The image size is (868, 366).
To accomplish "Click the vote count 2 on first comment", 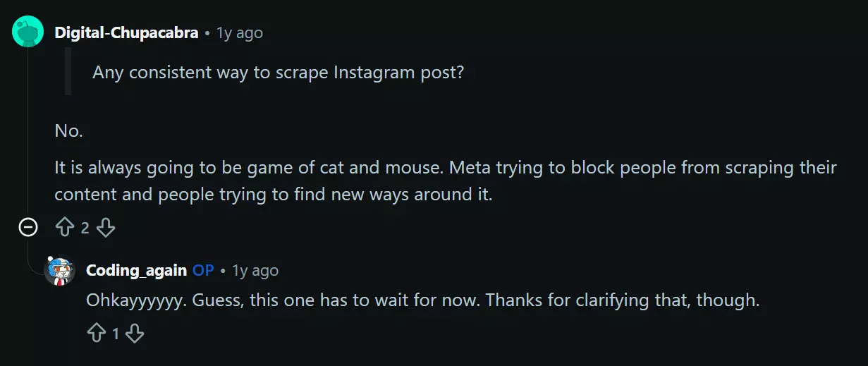I will click(85, 228).
